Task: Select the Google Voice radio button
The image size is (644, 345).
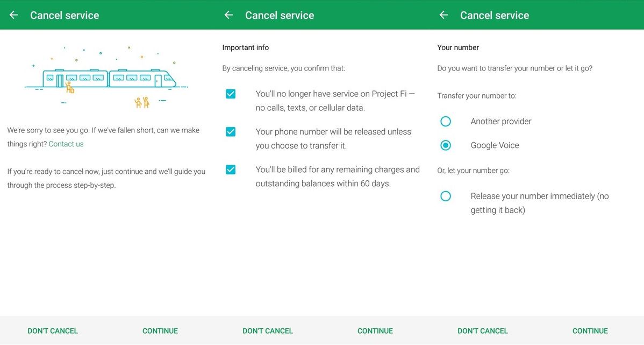Action: [446, 145]
